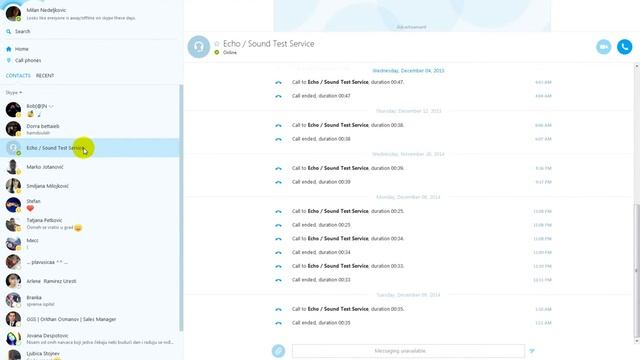
Task: Click call icon for duration 00:34 call entry
Action: (x=278, y=239)
